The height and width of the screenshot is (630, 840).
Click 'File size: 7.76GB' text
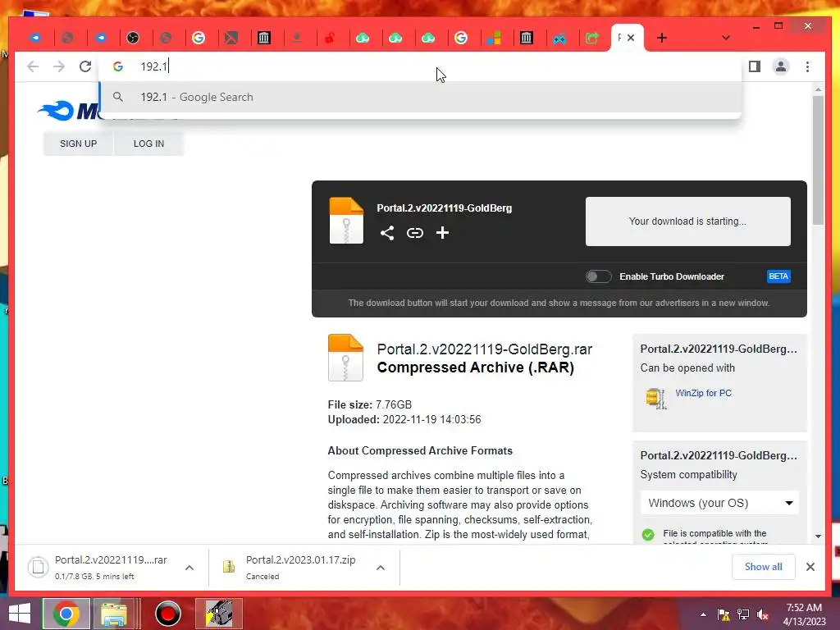(x=370, y=404)
